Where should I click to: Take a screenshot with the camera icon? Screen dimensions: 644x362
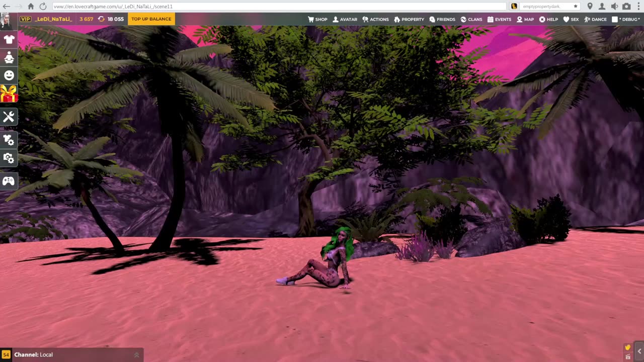[x=626, y=6]
